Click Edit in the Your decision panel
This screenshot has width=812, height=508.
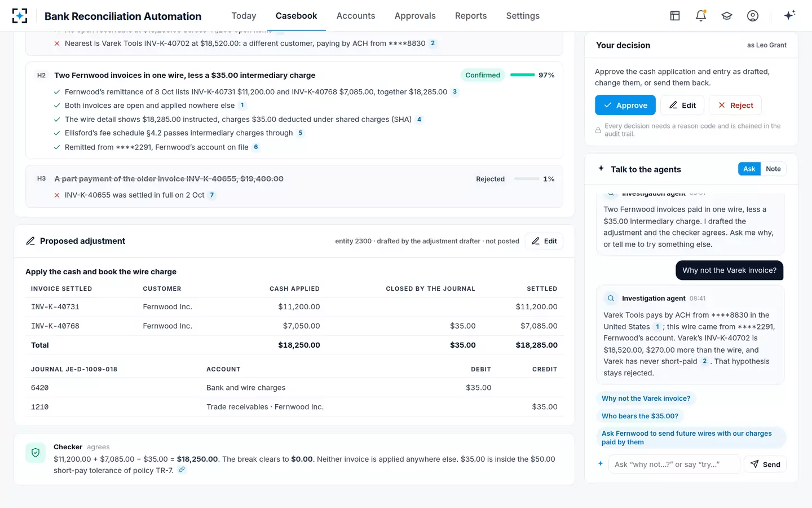coord(682,106)
